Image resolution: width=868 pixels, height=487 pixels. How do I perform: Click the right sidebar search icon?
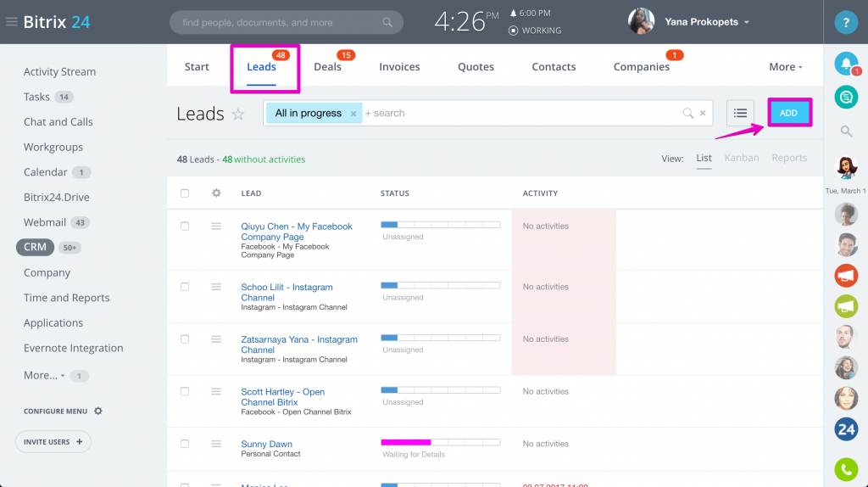point(846,132)
